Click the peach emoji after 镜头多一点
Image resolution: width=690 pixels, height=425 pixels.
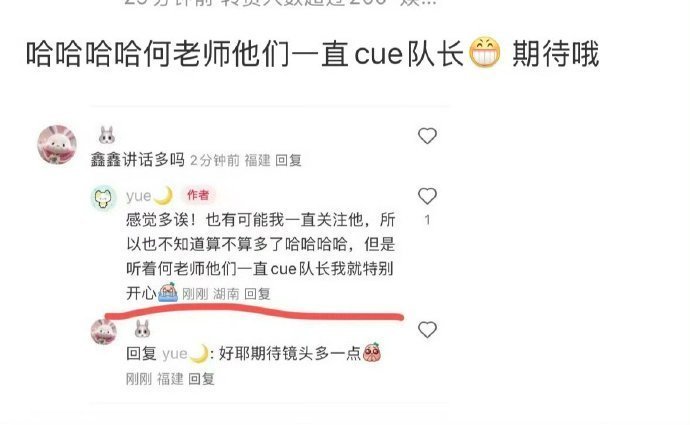click(372, 352)
